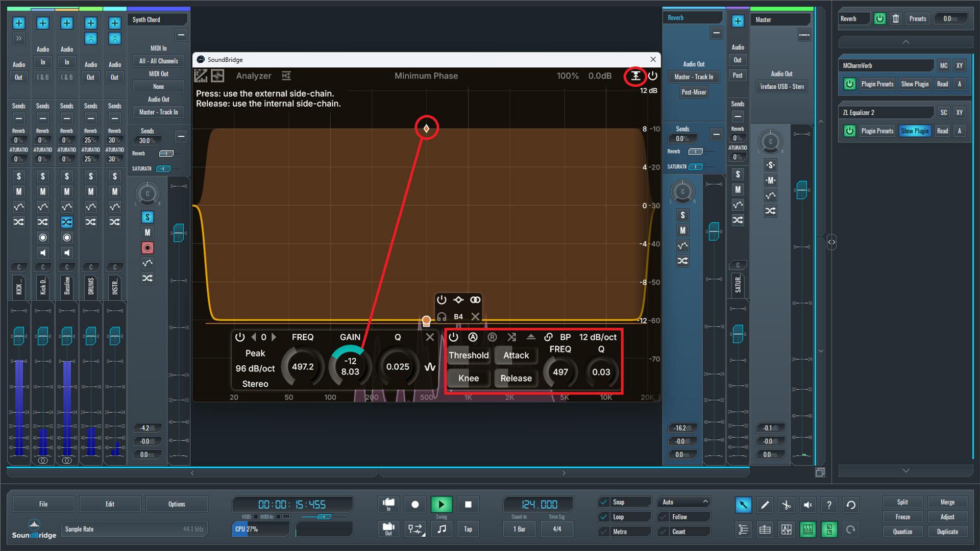Open the Minimum Phase mode selector
This screenshot has width=980, height=551.
426,76
